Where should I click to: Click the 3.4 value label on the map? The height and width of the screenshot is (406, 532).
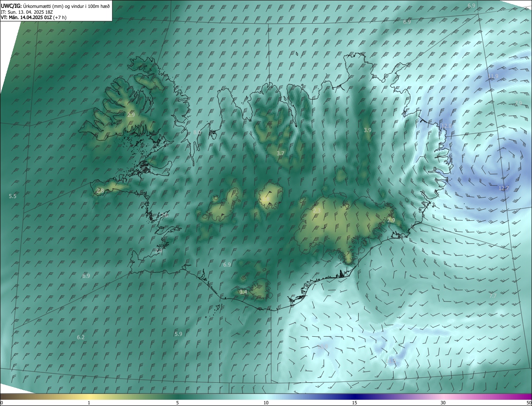tap(243, 292)
